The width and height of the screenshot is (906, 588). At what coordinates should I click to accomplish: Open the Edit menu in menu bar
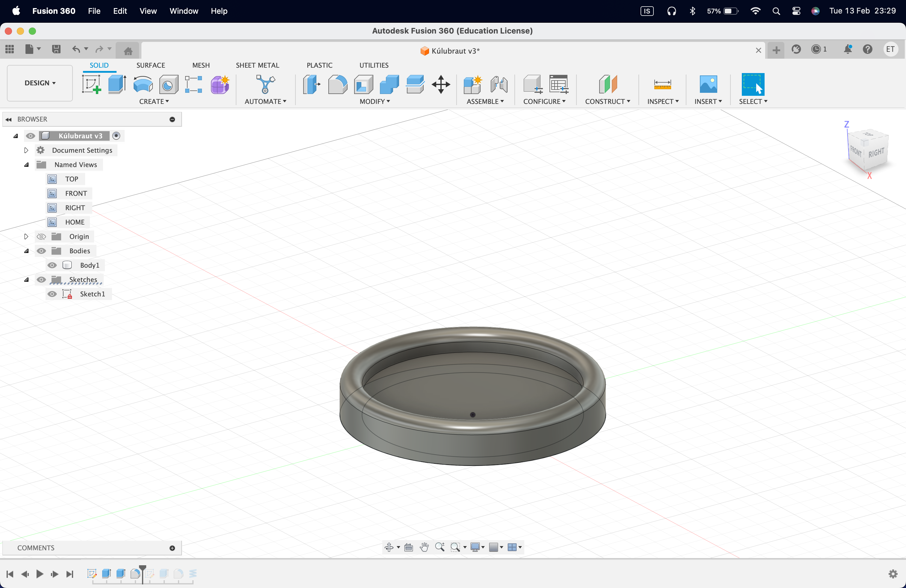120,11
